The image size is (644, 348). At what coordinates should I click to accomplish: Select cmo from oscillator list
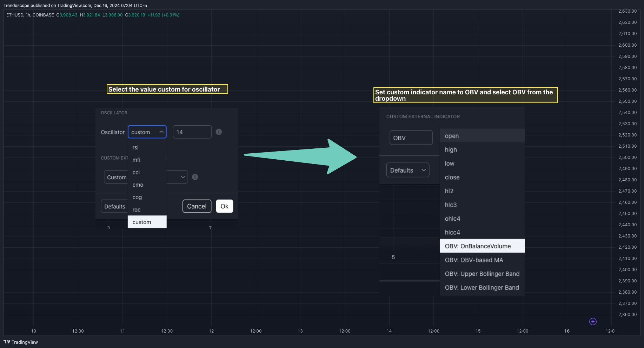point(147,185)
